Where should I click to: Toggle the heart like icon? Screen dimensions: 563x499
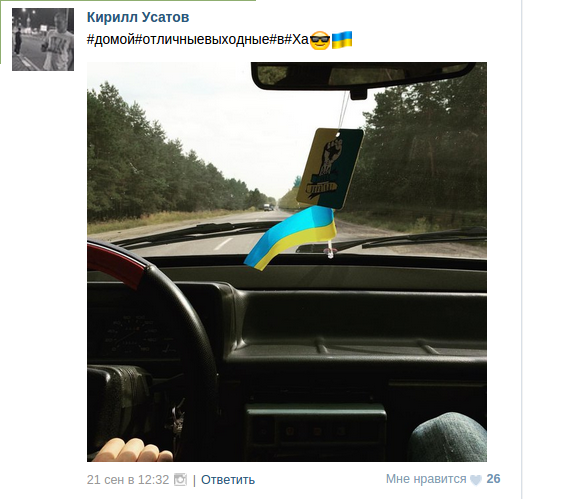[x=476, y=480]
